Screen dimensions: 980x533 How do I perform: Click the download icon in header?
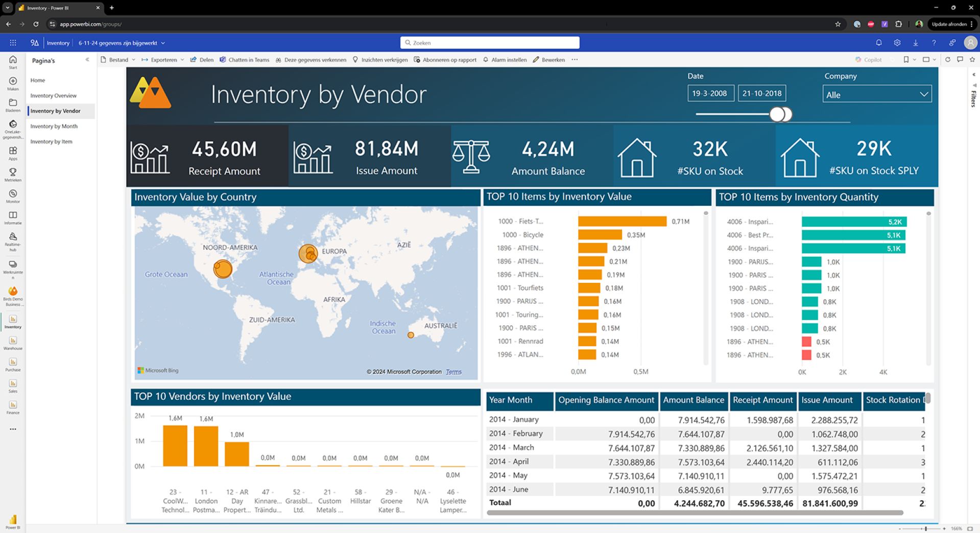click(x=916, y=43)
